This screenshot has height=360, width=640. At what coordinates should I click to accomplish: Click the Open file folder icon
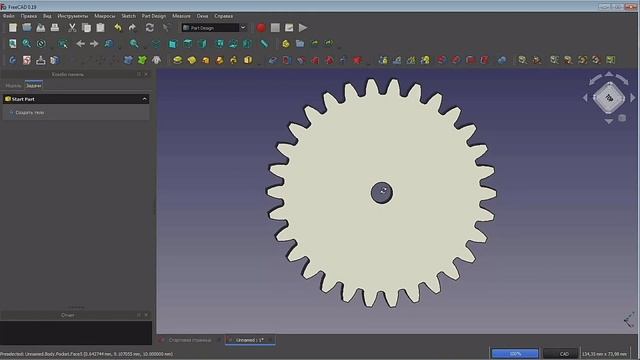click(x=27, y=28)
